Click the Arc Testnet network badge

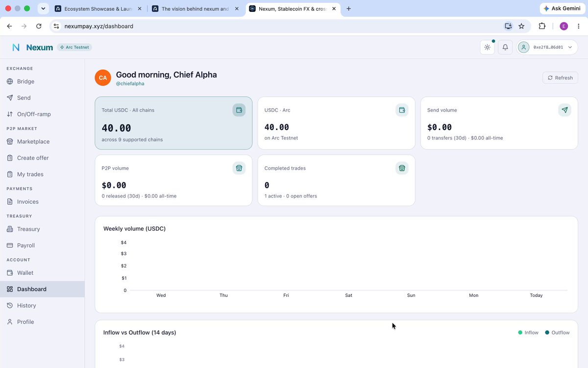coord(74,47)
